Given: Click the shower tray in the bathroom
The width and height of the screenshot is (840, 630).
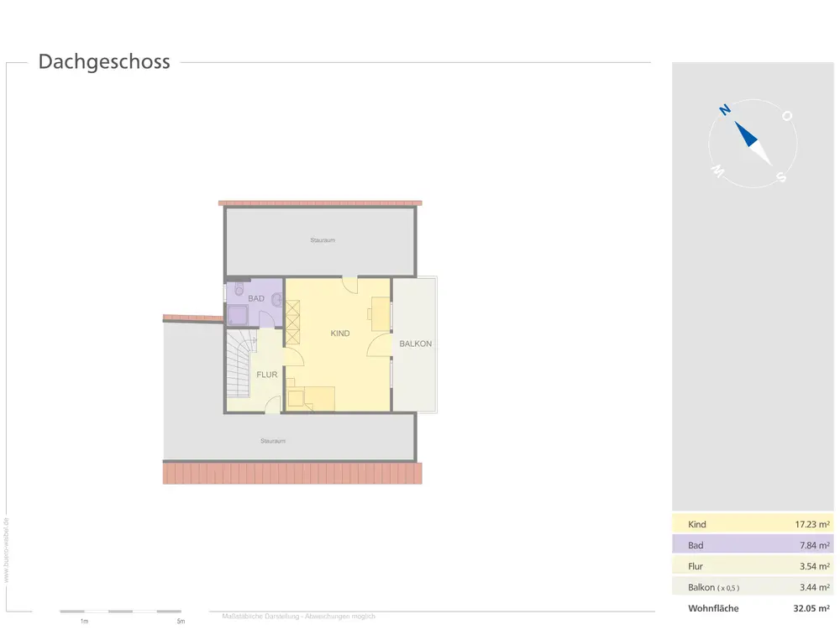Looking at the screenshot, I should pos(238,316).
